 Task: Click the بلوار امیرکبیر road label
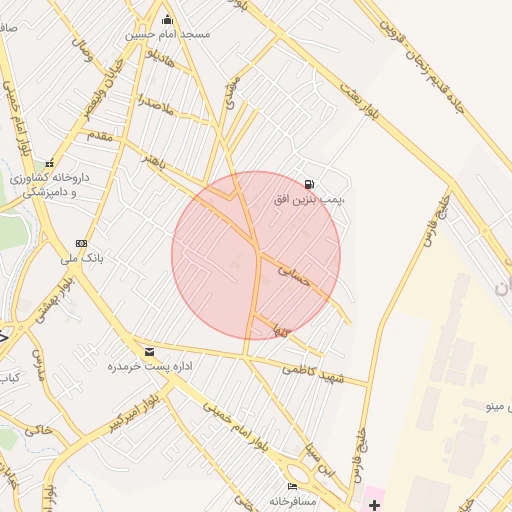pos(134,414)
